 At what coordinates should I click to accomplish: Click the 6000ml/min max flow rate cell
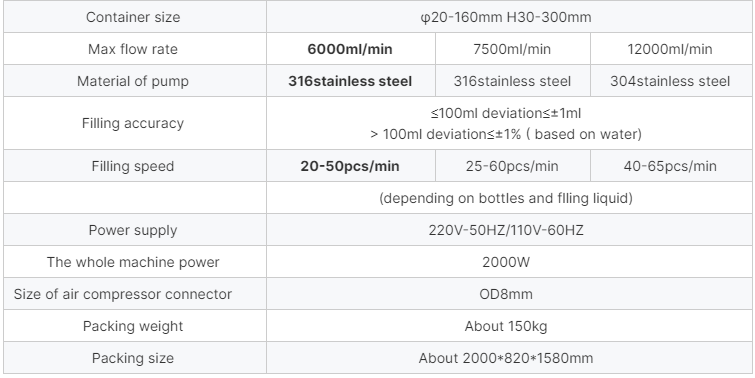click(350, 49)
